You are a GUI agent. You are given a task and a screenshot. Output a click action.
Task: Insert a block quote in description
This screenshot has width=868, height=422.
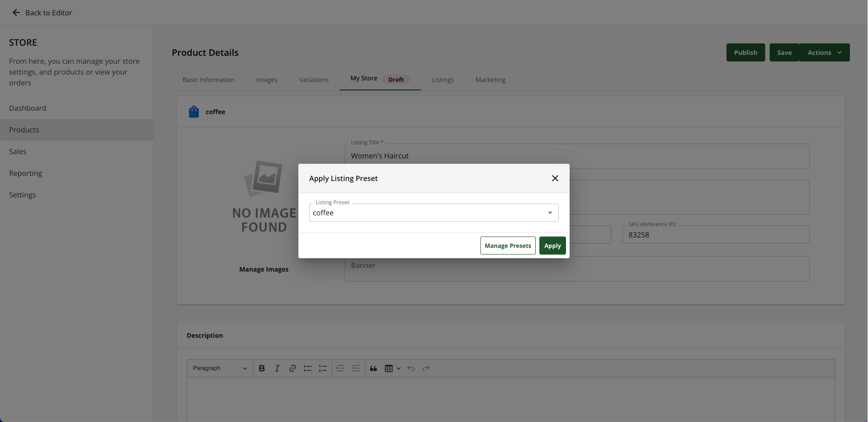point(373,369)
